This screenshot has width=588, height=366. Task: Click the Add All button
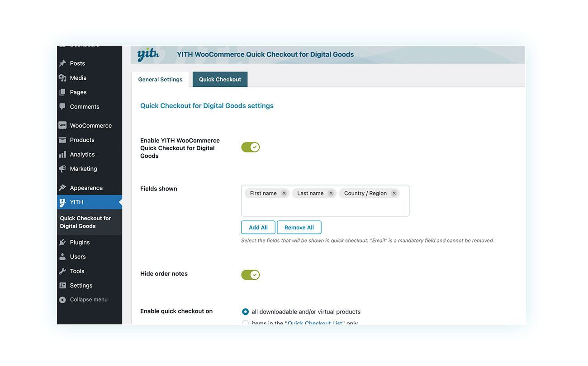(x=258, y=227)
